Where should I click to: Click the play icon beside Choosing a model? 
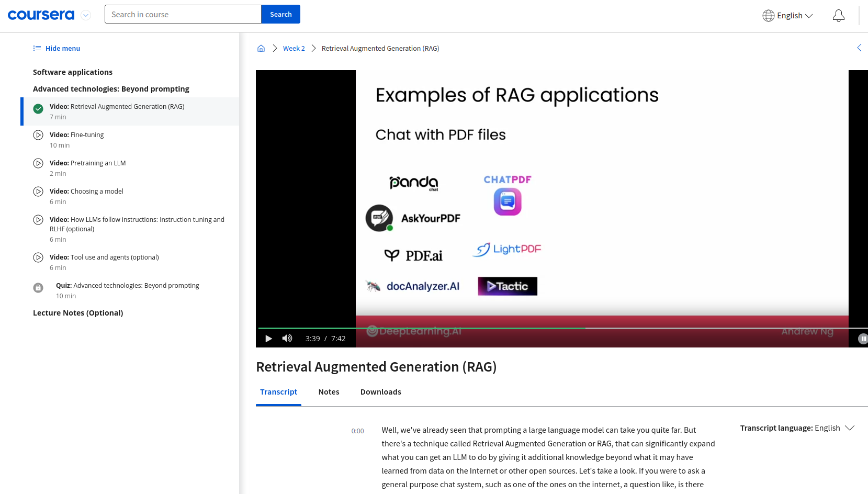coord(38,192)
